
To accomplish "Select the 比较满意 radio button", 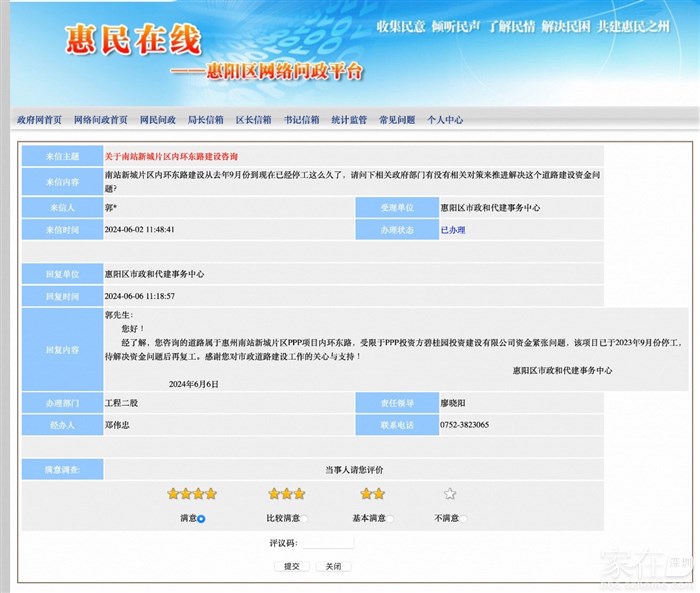I will (x=305, y=519).
